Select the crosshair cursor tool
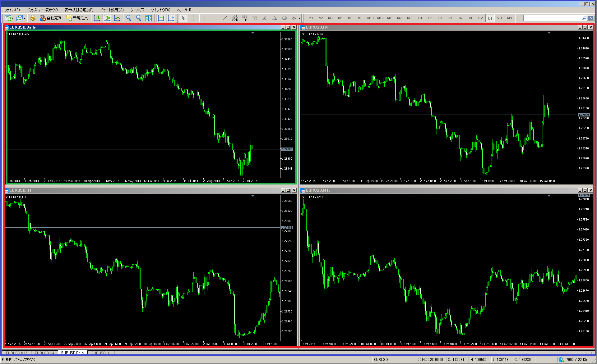The image size is (597, 364). (193, 18)
